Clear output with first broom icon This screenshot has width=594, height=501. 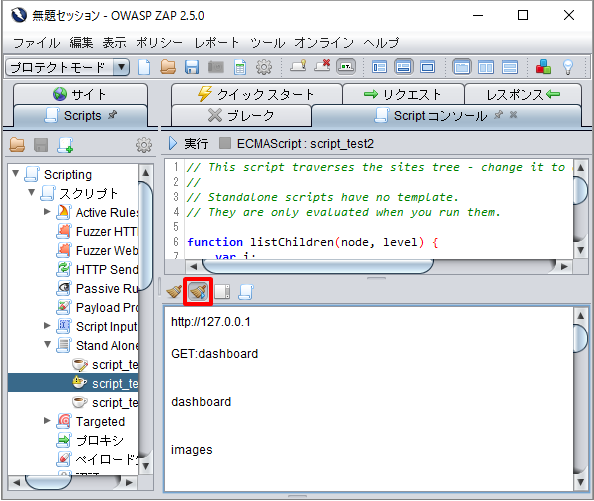click(x=174, y=291)
